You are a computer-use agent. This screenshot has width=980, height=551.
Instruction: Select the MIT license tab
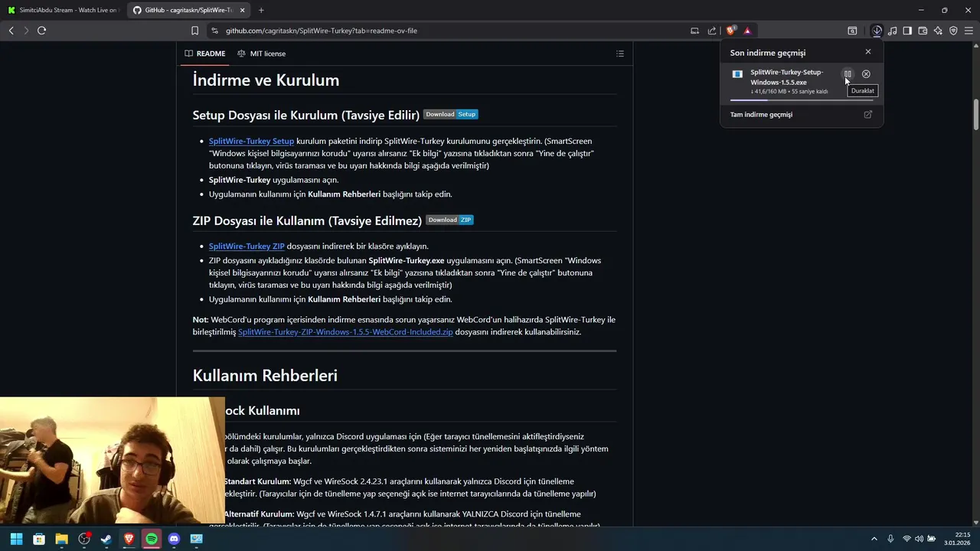[261, 54]
